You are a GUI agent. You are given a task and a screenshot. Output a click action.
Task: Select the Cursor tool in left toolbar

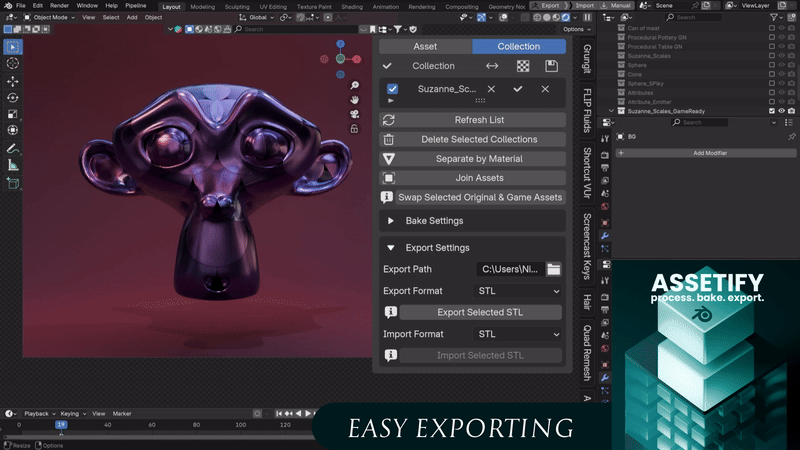click(x=13, y=63)
